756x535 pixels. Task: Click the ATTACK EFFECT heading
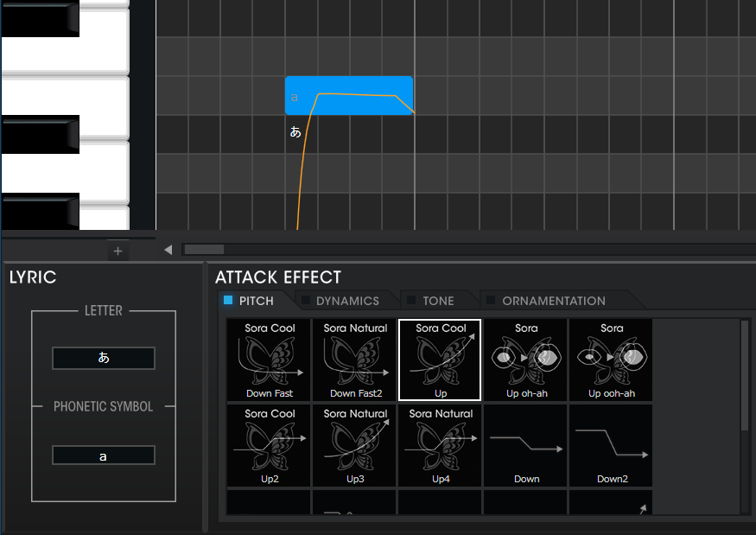click(278, 277)
